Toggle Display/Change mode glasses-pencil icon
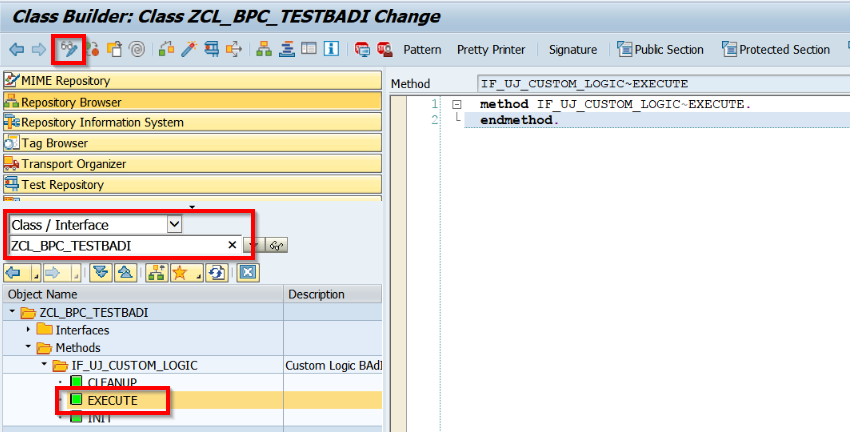 pyautogui.click(x=69, y=49)
